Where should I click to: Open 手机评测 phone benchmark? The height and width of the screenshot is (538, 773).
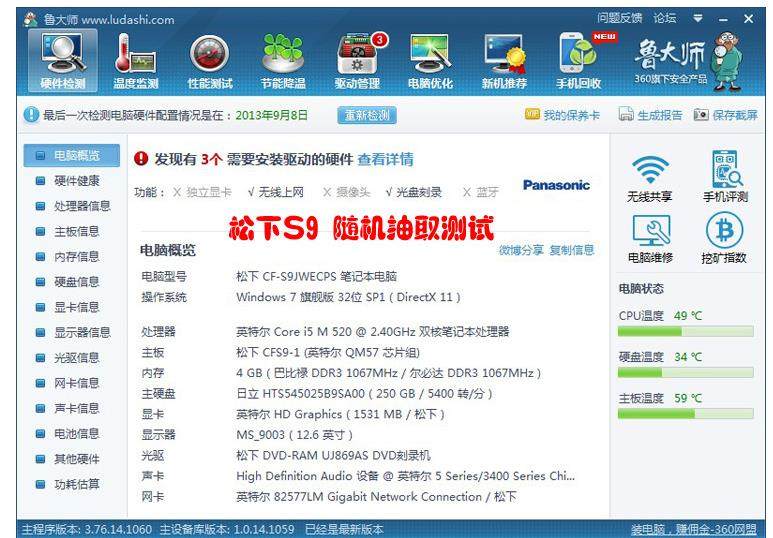[725, 177]
